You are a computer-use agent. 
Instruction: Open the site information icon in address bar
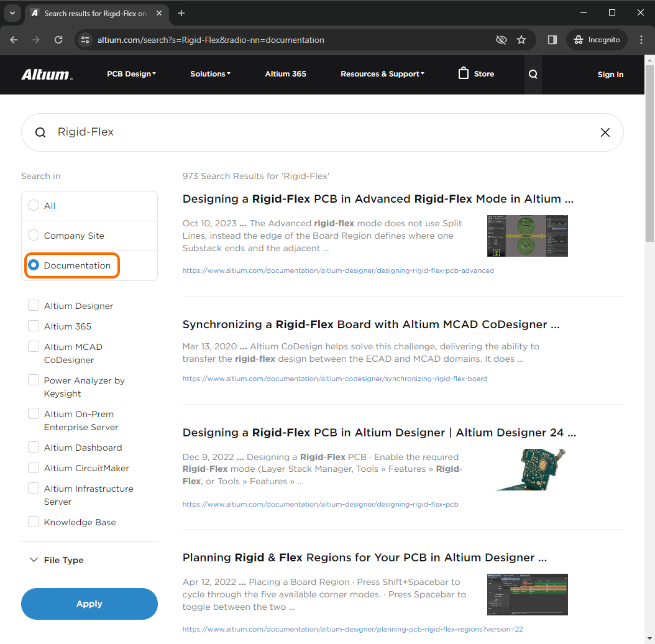click(x=85, y=40)
